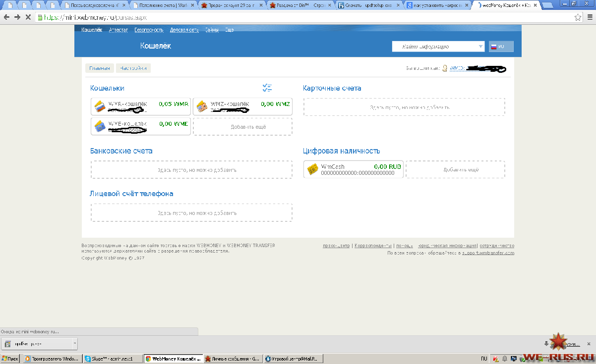Open the Кошелёк menu item
596x364 pixels.
point(92,30)
